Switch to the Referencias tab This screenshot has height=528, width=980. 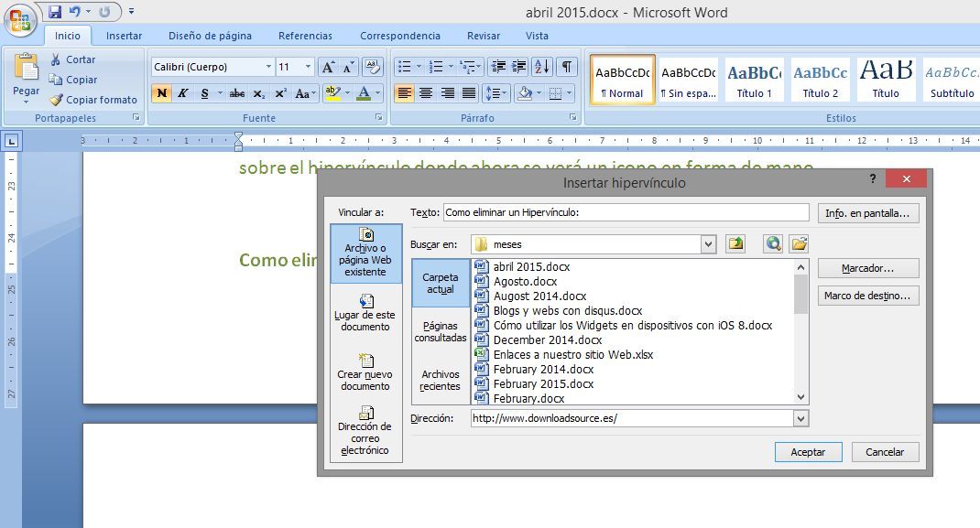point(306,36)
